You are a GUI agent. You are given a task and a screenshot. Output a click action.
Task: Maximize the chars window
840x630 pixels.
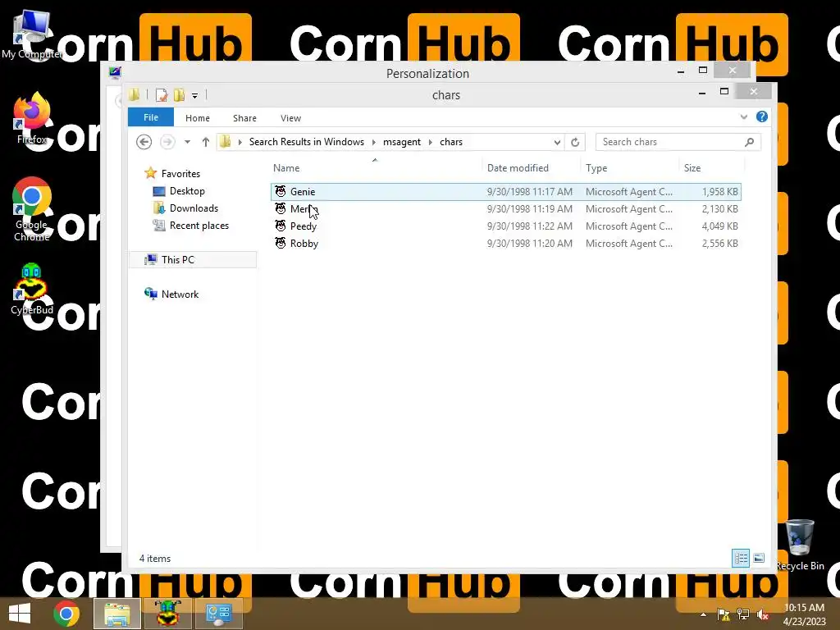tap(724, 92)
